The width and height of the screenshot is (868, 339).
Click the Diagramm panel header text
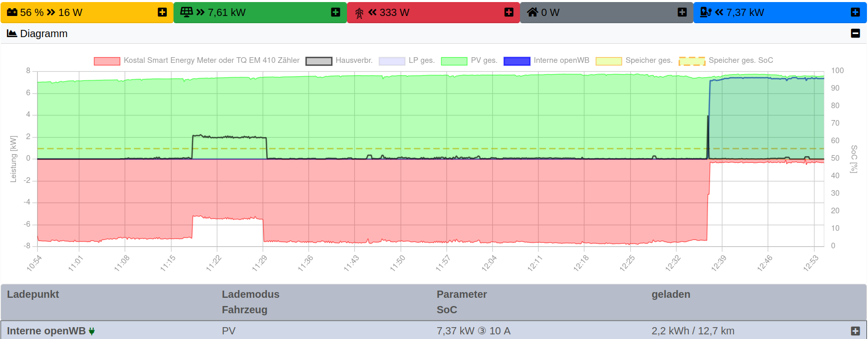click(x=44, y=33)
